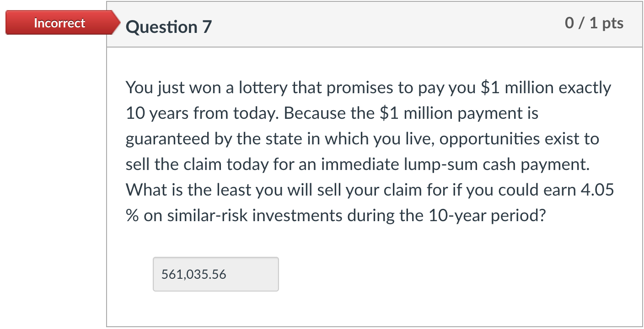Click inside the answer field showing 561,035.56

pyautogui.click(x=215, y=274)
